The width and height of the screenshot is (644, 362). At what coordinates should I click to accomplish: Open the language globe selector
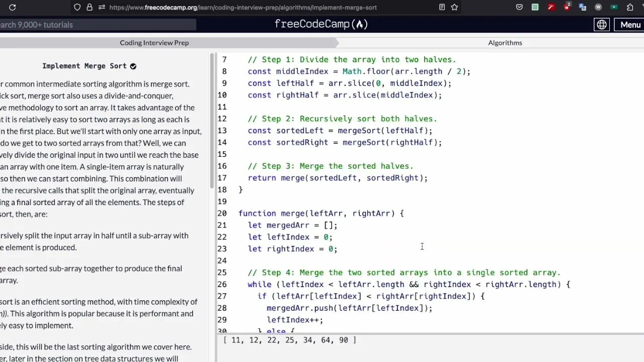pos(601,25)
